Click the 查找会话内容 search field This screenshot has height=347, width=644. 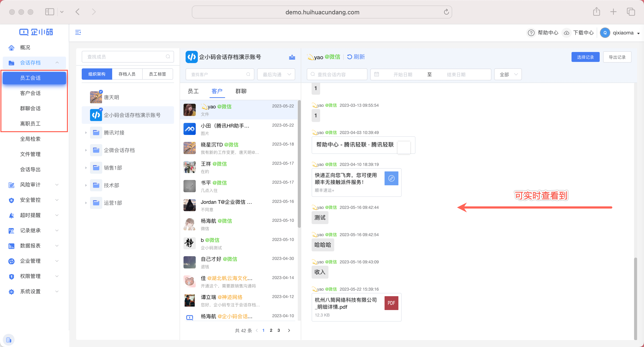pyautogui.click(x=337, y=74)
